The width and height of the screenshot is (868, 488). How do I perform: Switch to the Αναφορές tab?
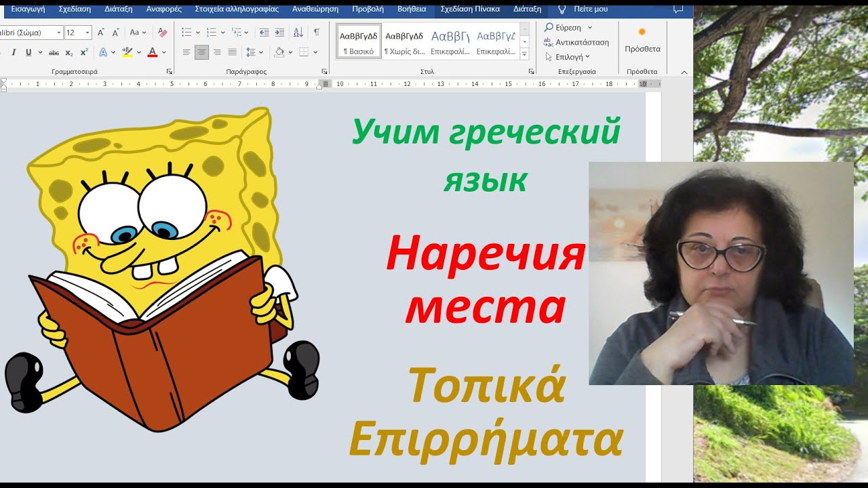(x=163, y=9)
